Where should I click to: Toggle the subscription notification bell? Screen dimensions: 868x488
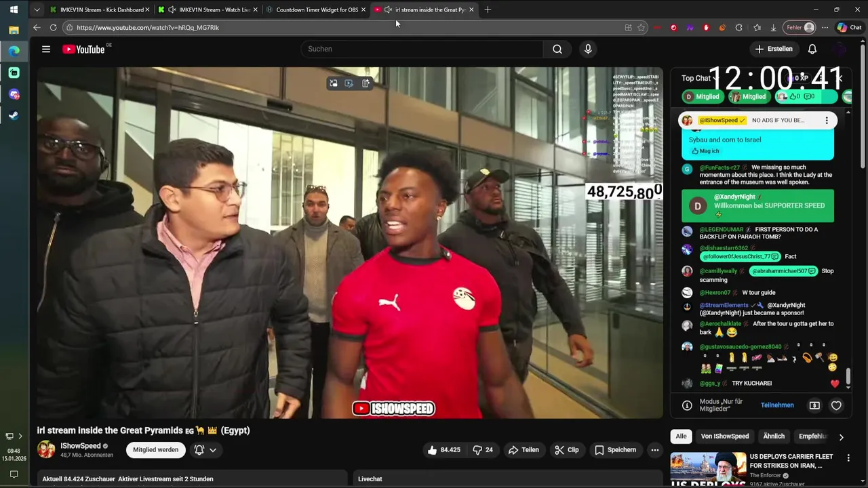[x=199, y=450]
